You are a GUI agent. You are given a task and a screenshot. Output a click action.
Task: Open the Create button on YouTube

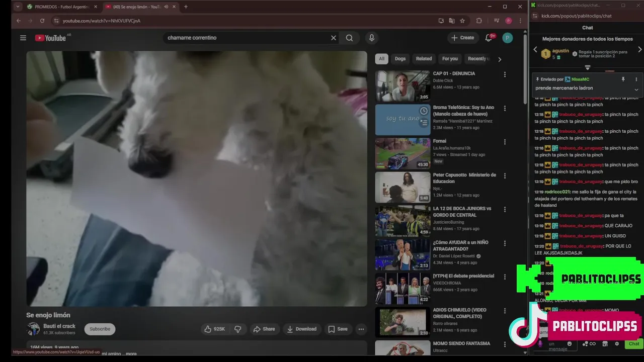463,38
